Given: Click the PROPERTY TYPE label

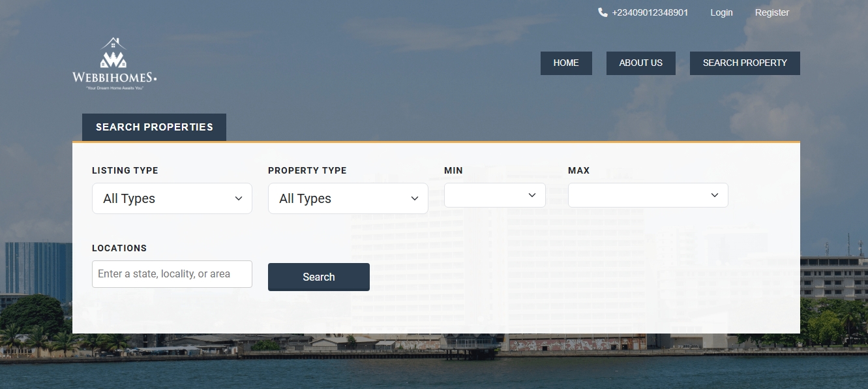Looking at the screenshot, I should pyautogui.click(x=307, y=170).
